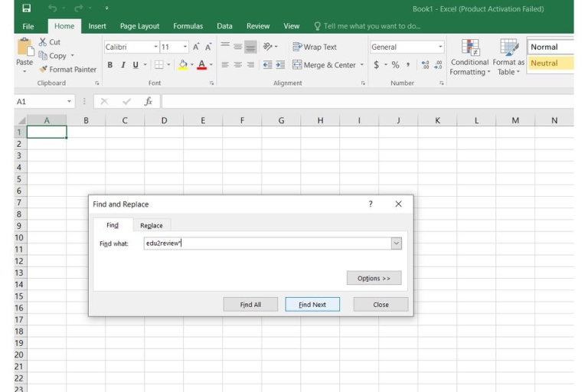Open the Calibri font name dropdown
The height and width of the screenshot is (392, 588).
pyautogui.click(x=156, y=47)
